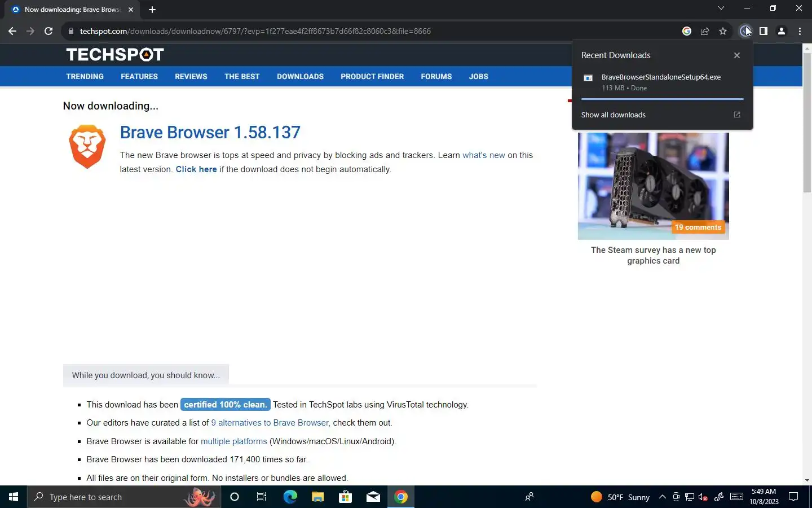Open Meet Now tray icon

pos(676,497)
